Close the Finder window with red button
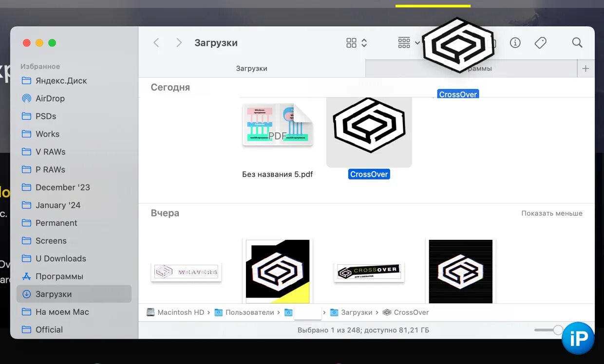 pyautogui.click(x=27, y=43)
